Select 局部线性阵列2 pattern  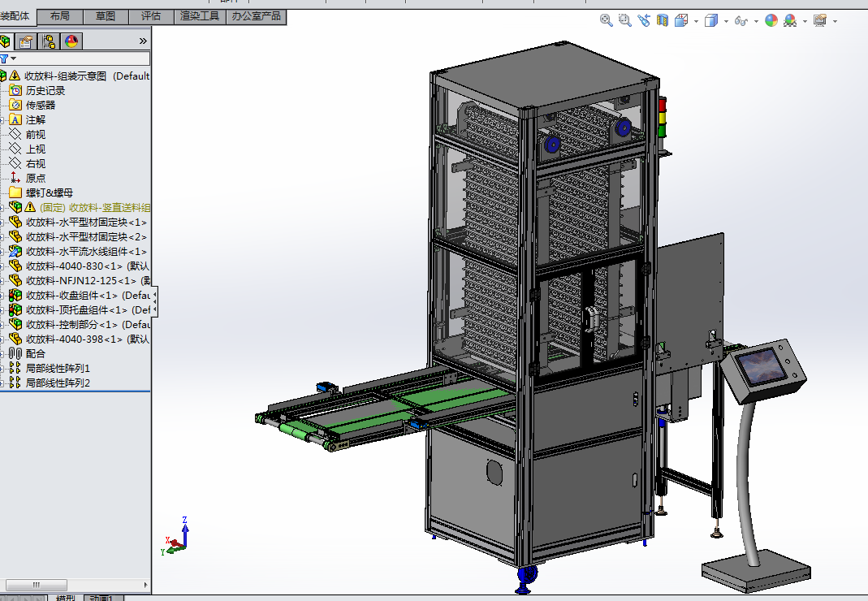tap(58, 383)
